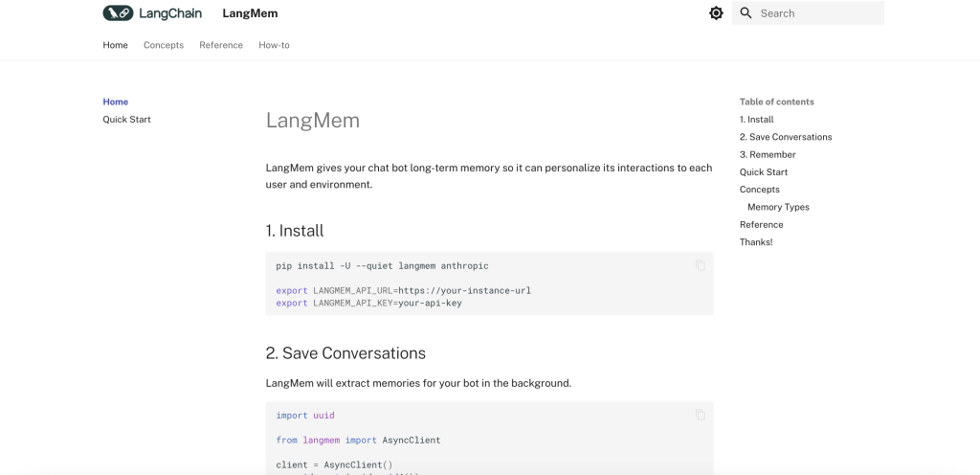
Task: Toggle the light/dark theme icon
Action: point(716,13)
